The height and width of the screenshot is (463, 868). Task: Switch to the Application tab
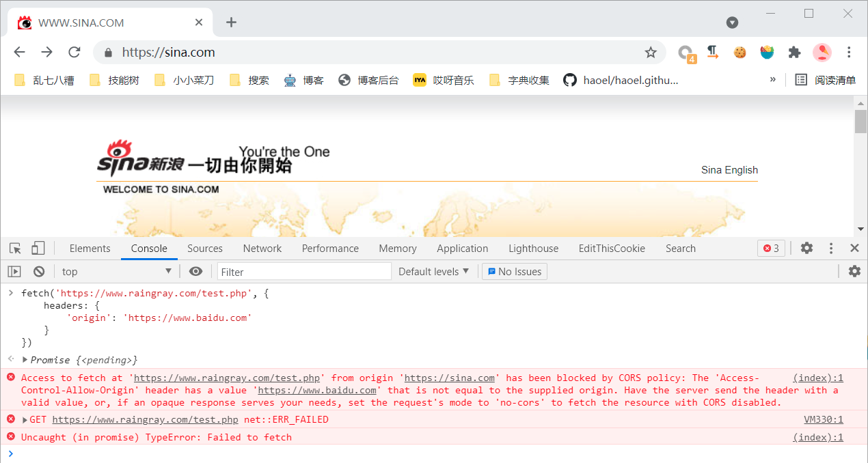click(x=463, y=249)
